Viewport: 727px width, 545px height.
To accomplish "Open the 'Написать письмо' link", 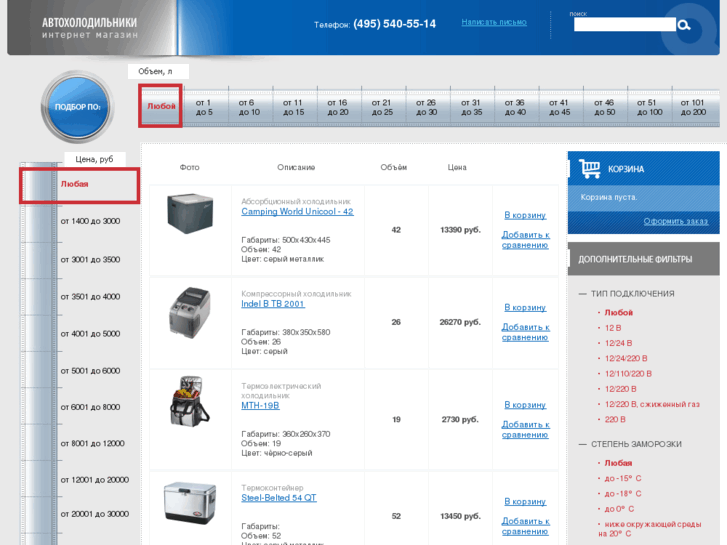I will [x=494, y=22].
